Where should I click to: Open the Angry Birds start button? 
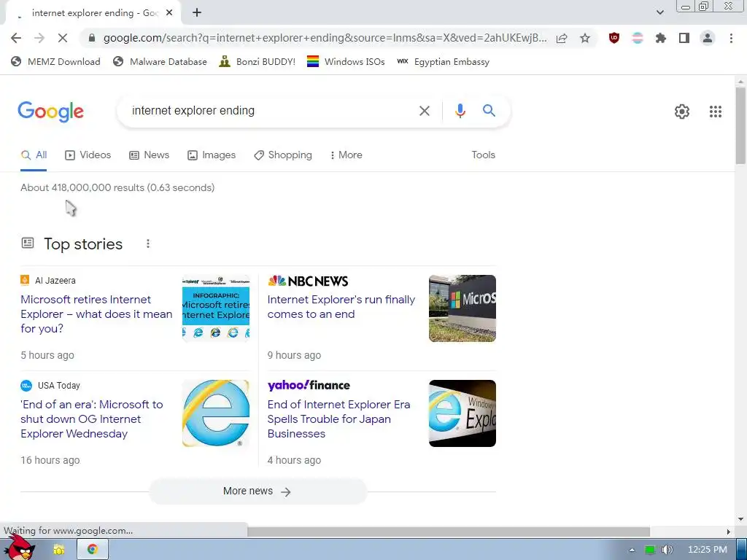pyautogui.click(x=21, y=548)
